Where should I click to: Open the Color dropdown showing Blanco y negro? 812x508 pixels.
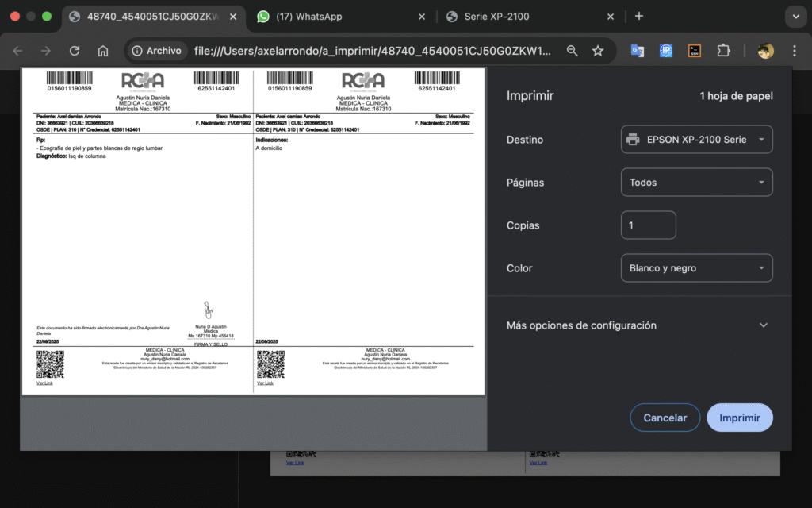coord(696,268)
